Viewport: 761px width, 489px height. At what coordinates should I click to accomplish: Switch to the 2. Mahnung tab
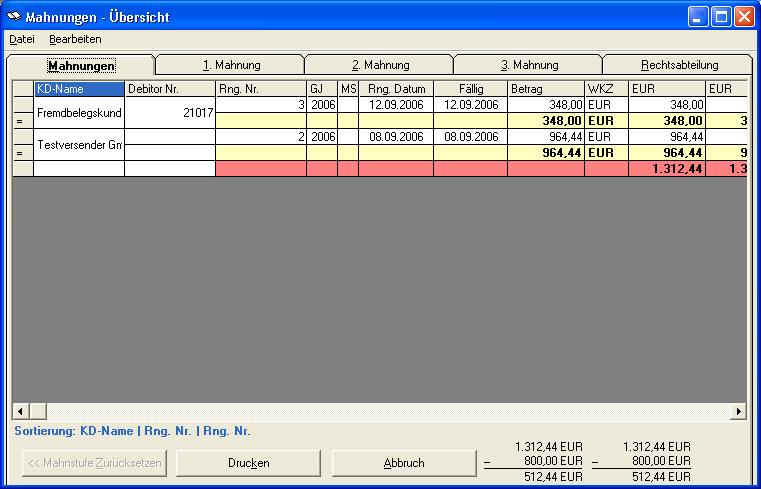[x=380, y=65]
